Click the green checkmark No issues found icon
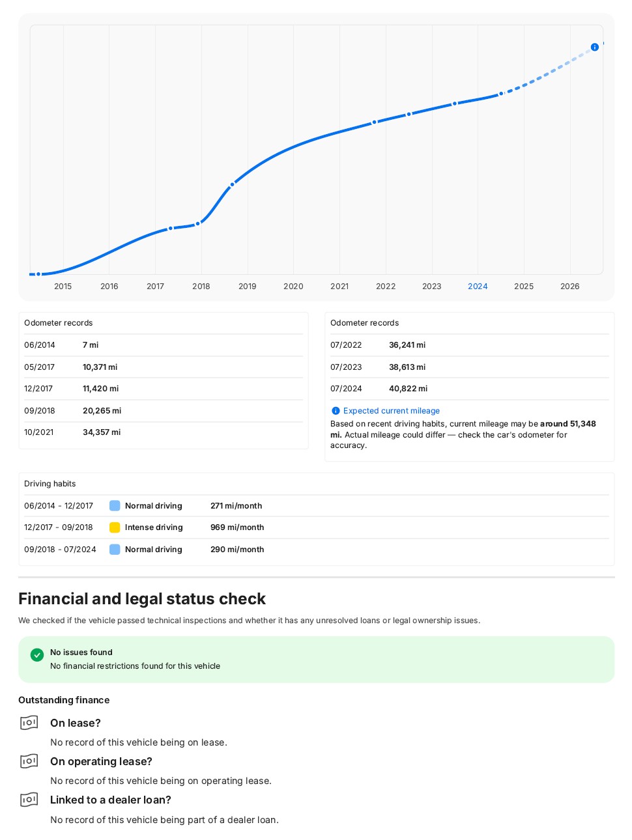Screen dimensions: 632x840 pyautogui.click(x=37, y=655)
